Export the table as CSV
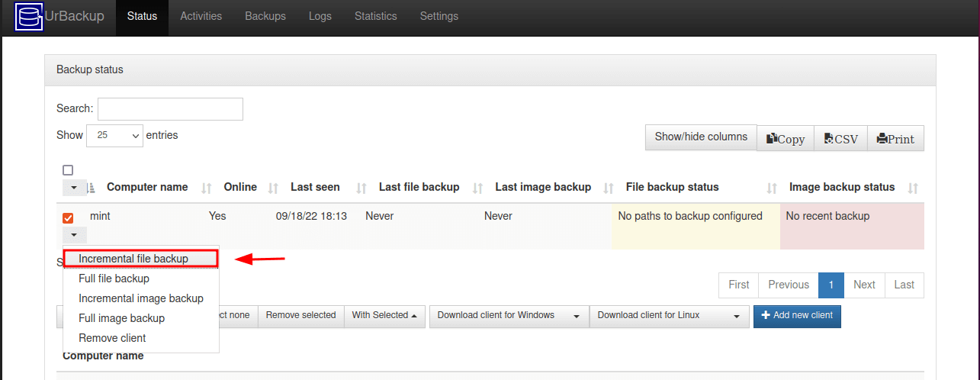The image size is (980, 380). 841,139
